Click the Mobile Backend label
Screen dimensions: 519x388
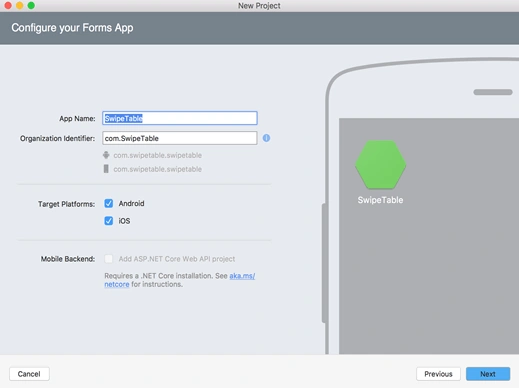click(68, 259)
